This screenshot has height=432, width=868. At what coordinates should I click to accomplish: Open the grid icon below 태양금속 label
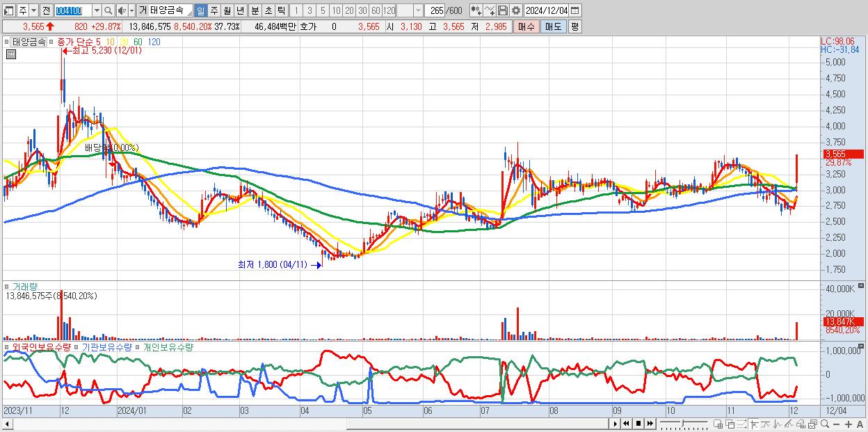coord(10,54)
